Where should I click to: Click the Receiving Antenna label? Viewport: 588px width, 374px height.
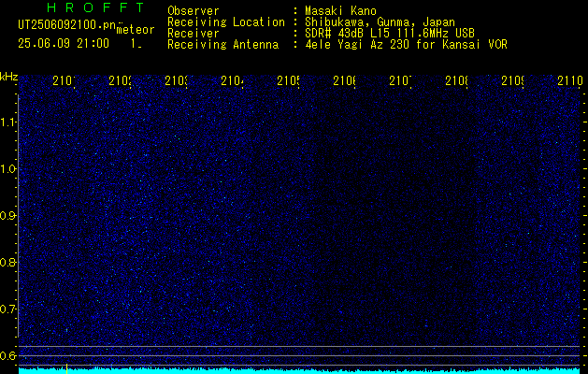pos(222,45)
